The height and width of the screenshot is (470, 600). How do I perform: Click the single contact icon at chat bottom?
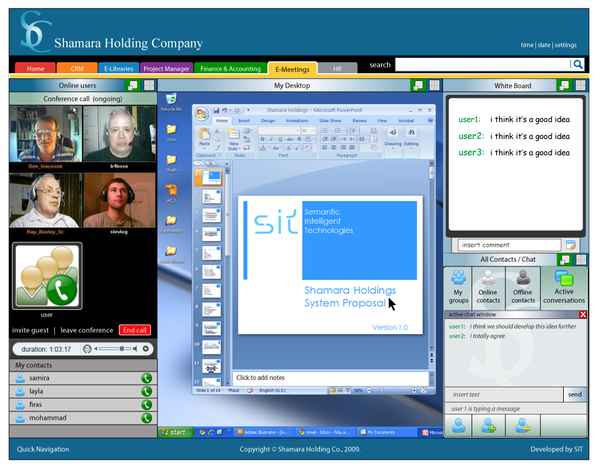click(x=458, y=426)
